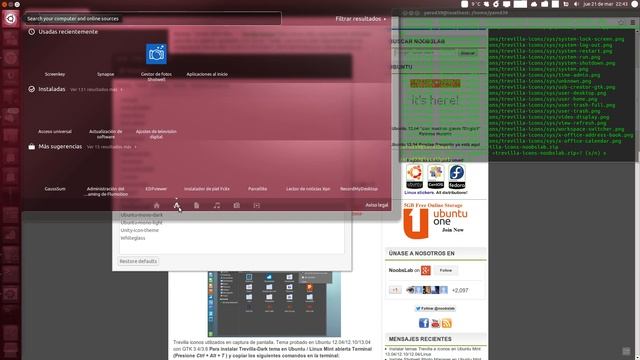Follow @noobslab on Twitter

pyautogui.click(x=435, y=309)
